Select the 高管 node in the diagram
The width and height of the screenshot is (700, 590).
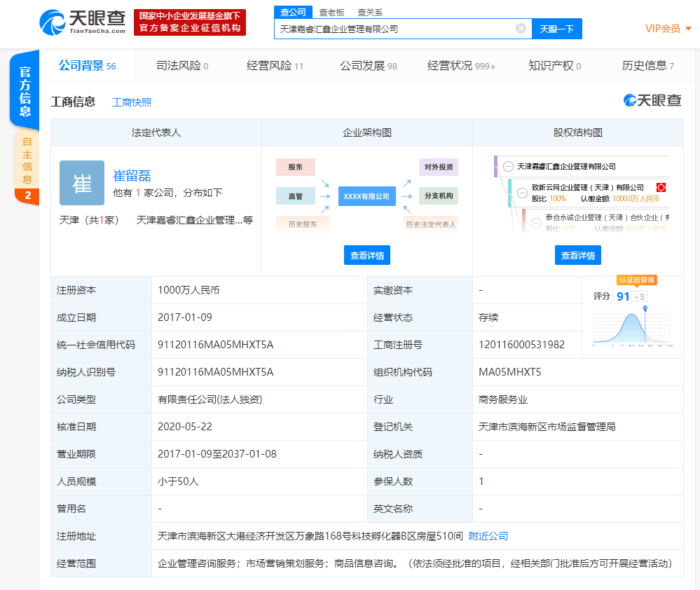[295, 196]
